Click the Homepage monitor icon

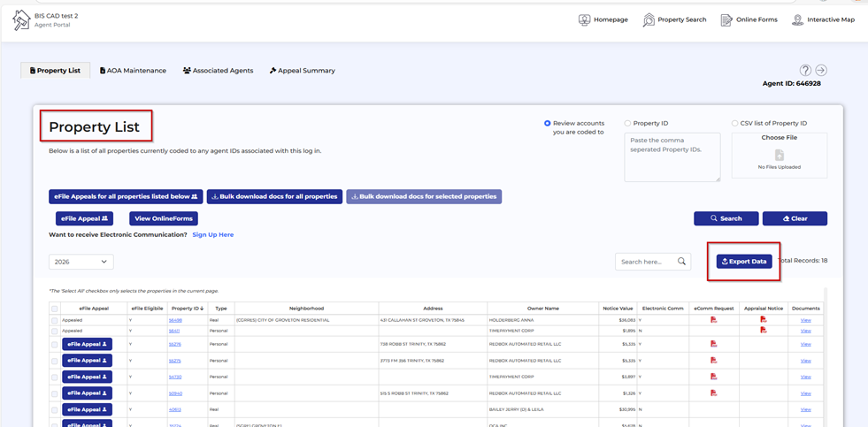point(584,19)
